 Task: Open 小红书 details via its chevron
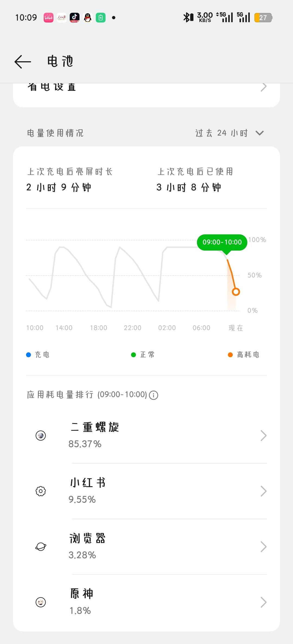(x=263, y=491)
